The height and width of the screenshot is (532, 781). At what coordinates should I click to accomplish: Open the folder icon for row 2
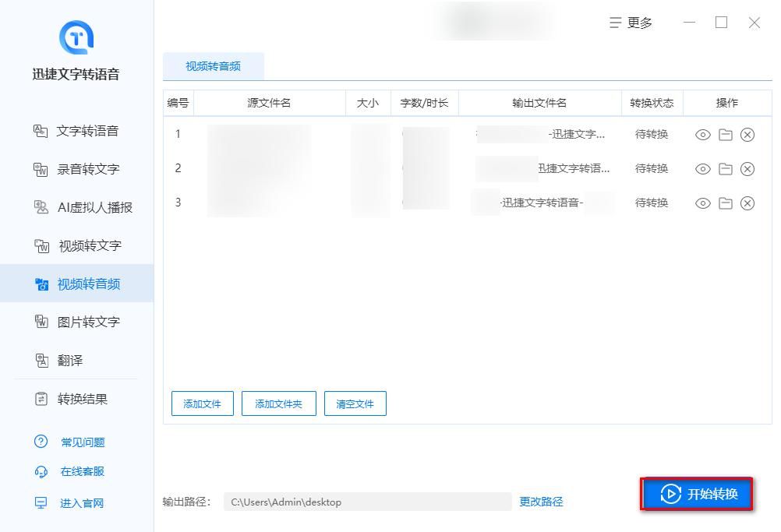pyautogui.click(x=725, y=169)
